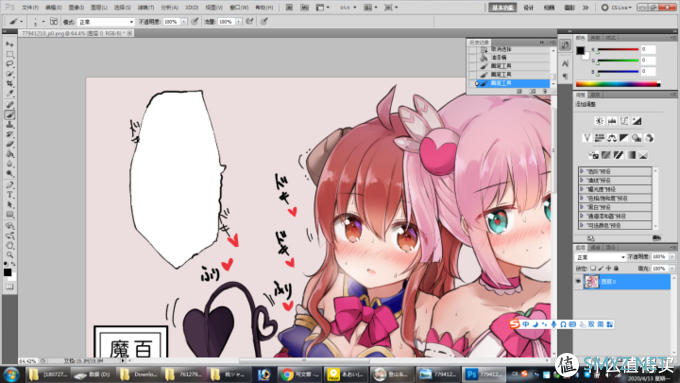Add an Invert adjustment layer
This screenshot has width=680, height=383.
tap(593, 155)
